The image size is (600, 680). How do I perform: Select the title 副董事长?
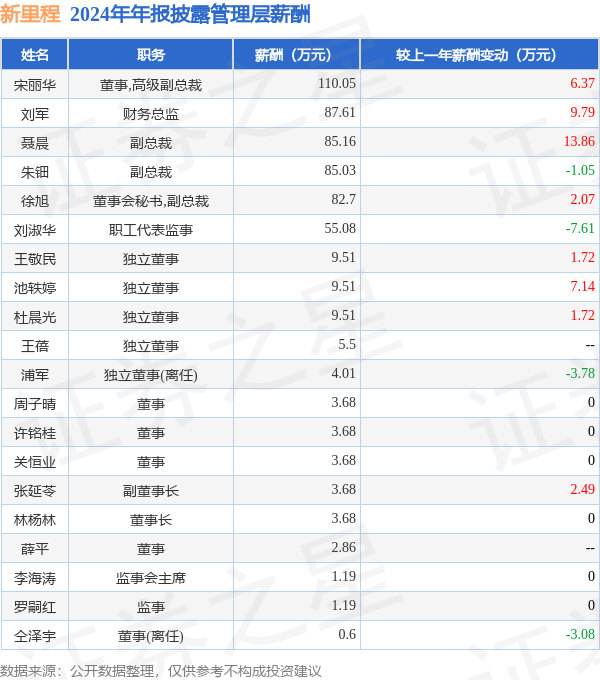151,492
